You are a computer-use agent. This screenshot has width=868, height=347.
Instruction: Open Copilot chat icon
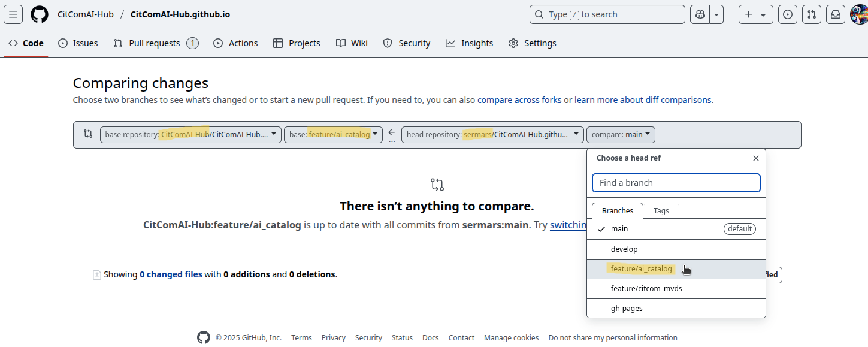click(700, 14)
